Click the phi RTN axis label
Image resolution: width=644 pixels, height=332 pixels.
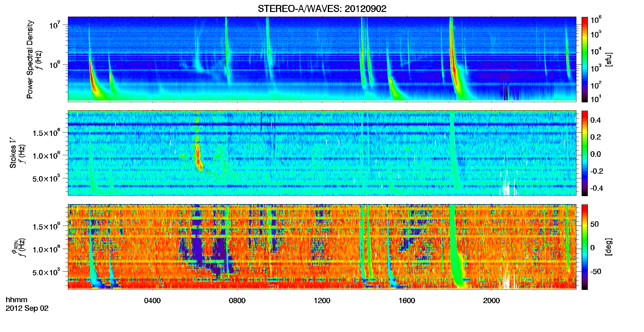point(14,247)
